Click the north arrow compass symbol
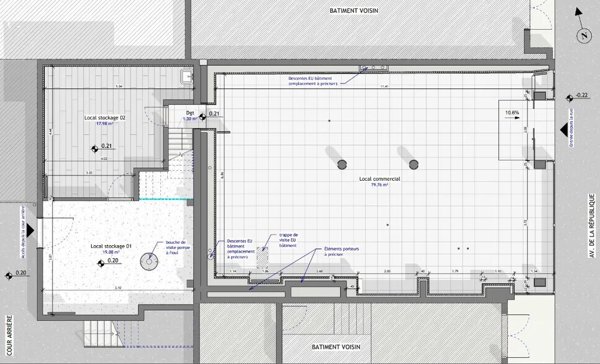600x364 pixels. (583, 36)
